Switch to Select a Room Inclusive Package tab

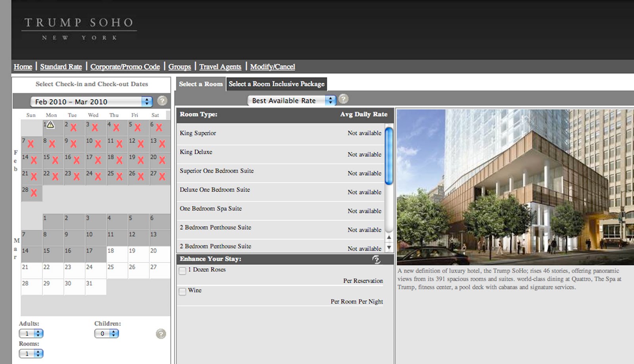[x=277, y=84]
